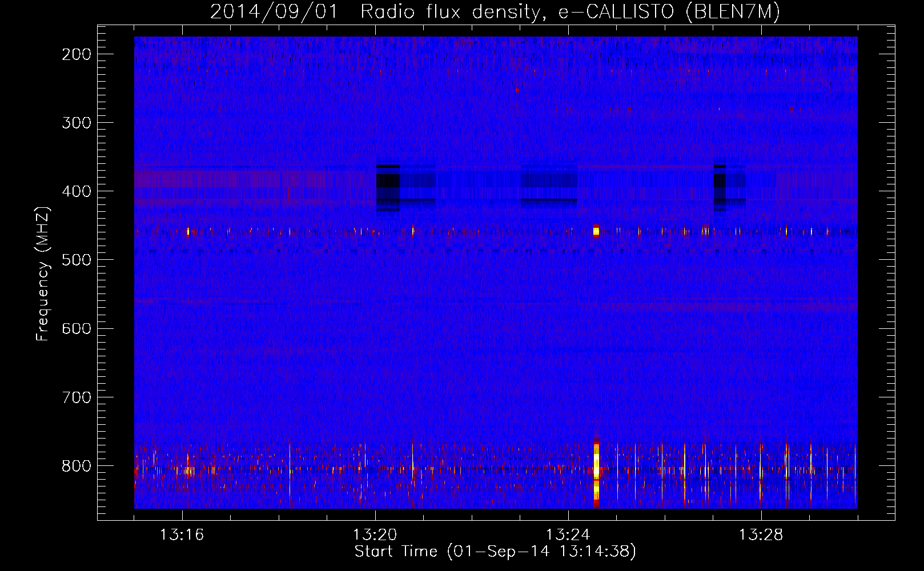The width and height of the screenshot is (924, 571).
Task: Click the 300 frequency tick label
Action: click(x=77, y=123)
